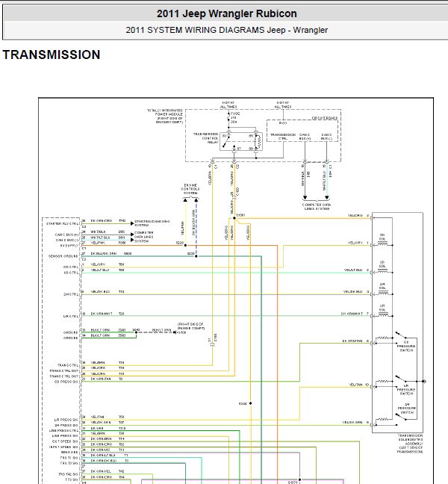Viewport: 448px width, 484px height.
Task: Click the arrowhead pointing to Starting/Charging System
Action: click(x=132, y=223)
